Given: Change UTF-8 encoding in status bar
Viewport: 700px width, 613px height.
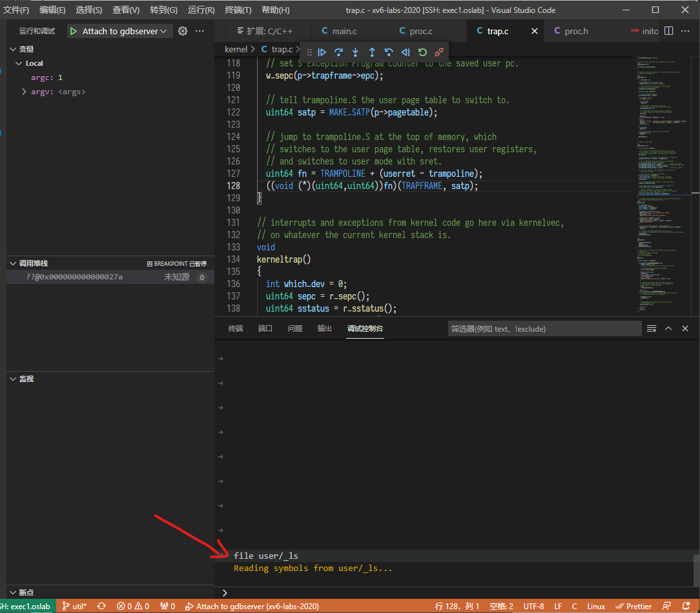Looking at the screenshot, I should click(533, 607).
